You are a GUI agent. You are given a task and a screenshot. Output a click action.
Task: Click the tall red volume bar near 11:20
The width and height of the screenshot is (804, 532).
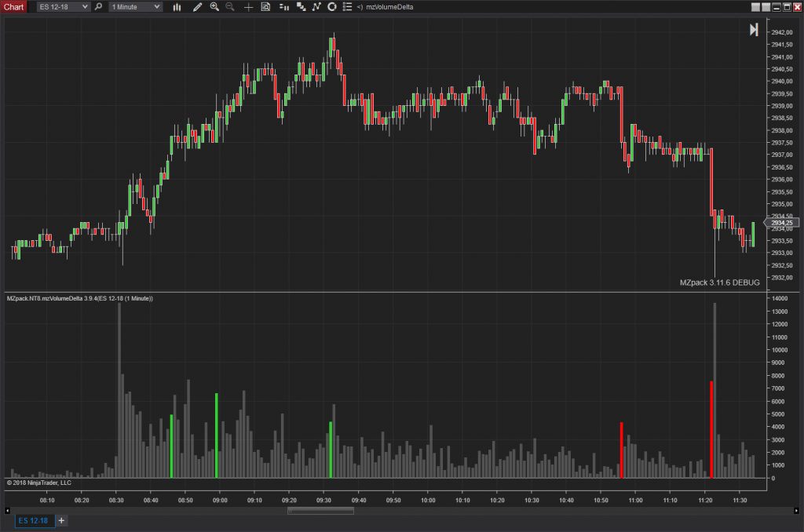point(711,429)
